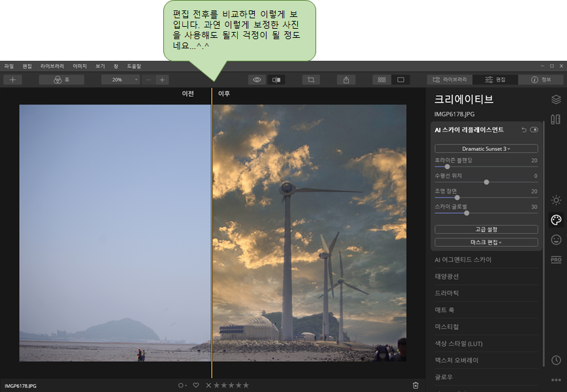Adjust the 조명 장면 slider
Screen dimensions: 567x392
[x=457, y=198]
